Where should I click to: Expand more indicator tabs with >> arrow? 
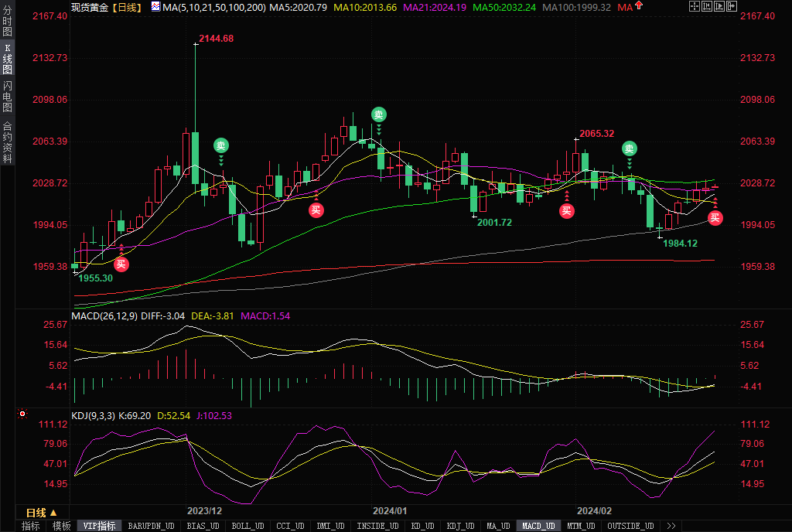click(x=671, y=526)
